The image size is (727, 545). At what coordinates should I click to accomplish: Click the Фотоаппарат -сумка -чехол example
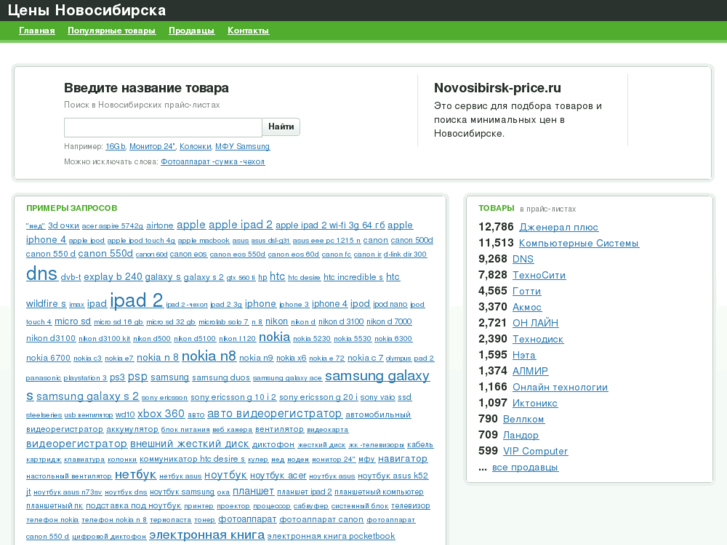click(213, 161)
